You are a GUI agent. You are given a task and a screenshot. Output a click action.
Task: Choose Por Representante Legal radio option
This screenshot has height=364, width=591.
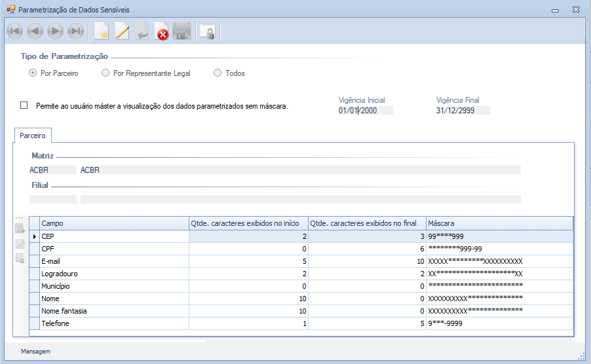click(x=105, y=73)
